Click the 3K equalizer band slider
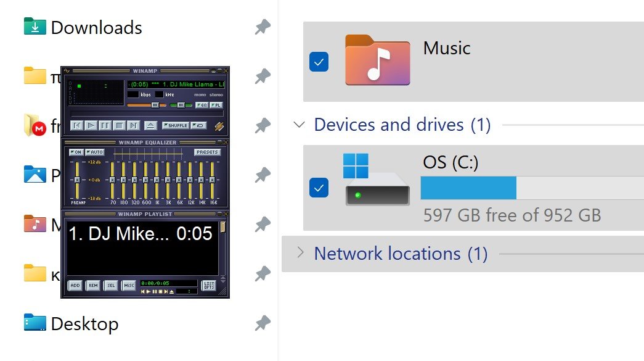The width and height of the screenshot is (644, 361). (x=168, y=180)
